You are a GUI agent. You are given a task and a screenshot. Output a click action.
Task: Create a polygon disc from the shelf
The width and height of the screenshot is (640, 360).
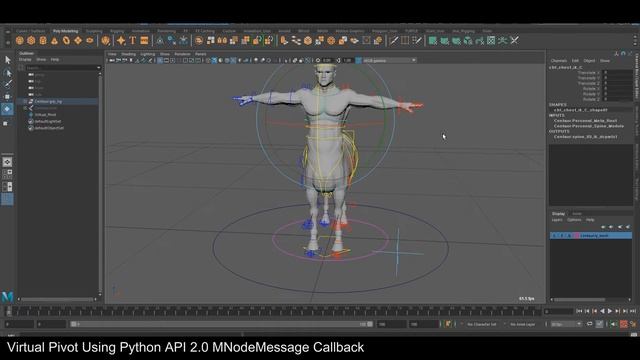point(90,40)
